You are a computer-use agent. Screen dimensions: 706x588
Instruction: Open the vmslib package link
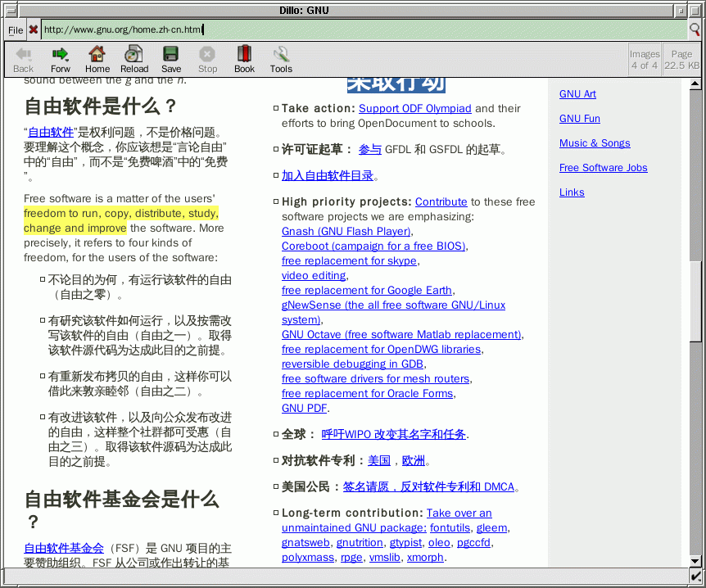tap(384, 558)
